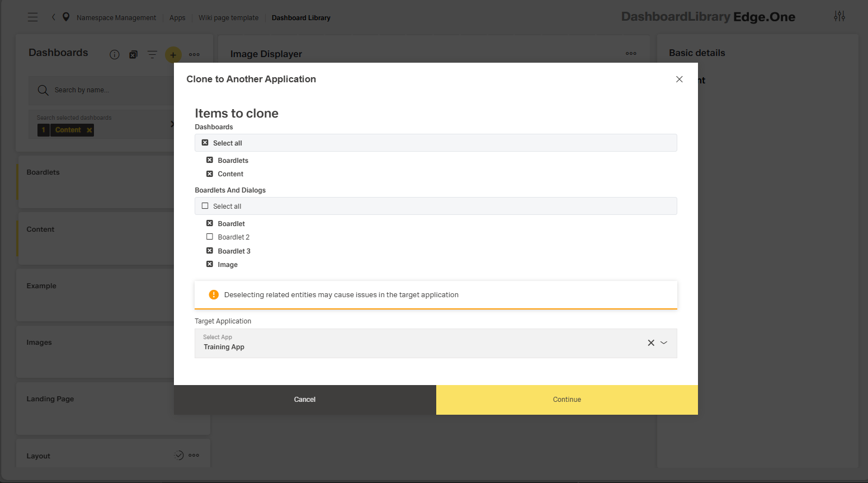The width and height of the screenshot is (868, 483).
Task: Uncheck the Image boardlet checkbox
Action: coord(210,264)
